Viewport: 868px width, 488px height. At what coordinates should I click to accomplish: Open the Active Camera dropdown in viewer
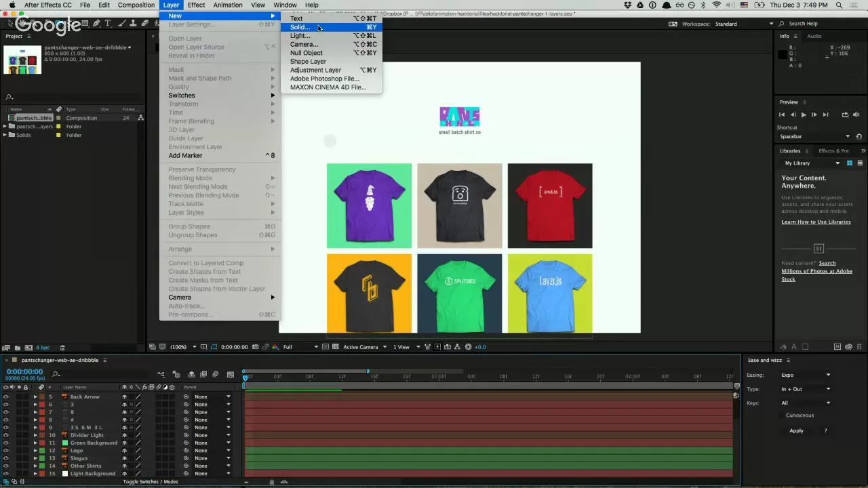point(365,347)
